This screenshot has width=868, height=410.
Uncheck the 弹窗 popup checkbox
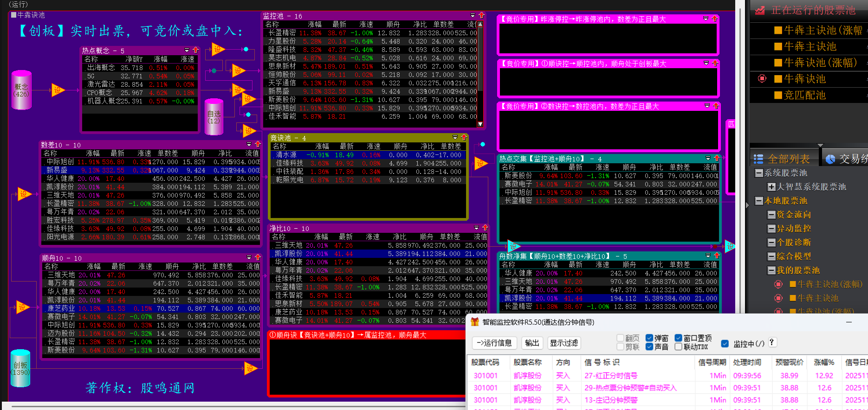(649, 338)
